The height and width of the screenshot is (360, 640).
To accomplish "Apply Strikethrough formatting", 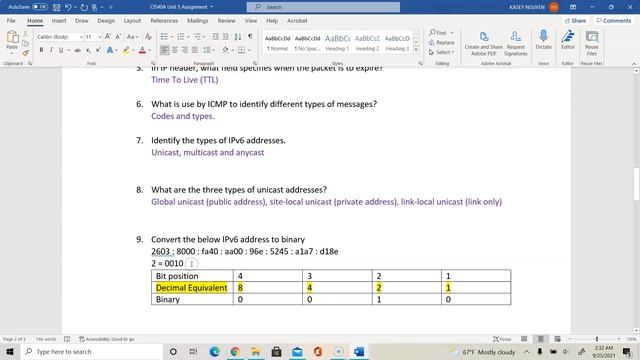I will [x=78, y=50].
